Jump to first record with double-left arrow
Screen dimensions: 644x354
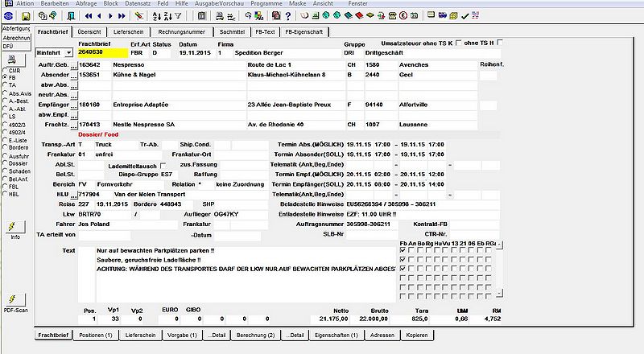click(x=89, y=16)
